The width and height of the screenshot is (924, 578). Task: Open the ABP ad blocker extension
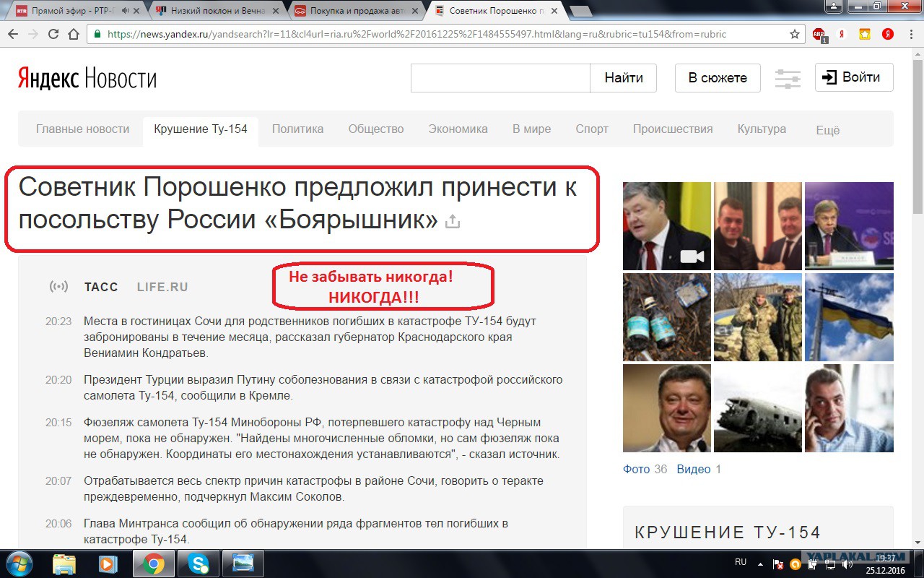(819, 34)
